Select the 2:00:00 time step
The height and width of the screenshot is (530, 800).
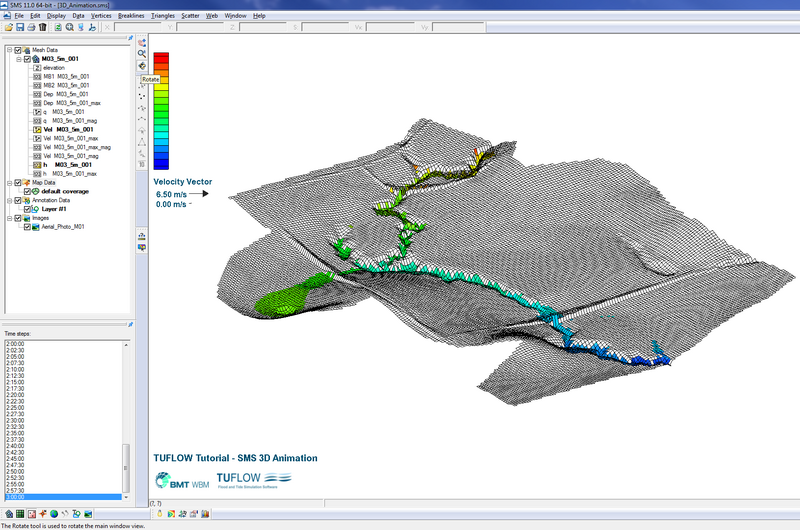63,344
